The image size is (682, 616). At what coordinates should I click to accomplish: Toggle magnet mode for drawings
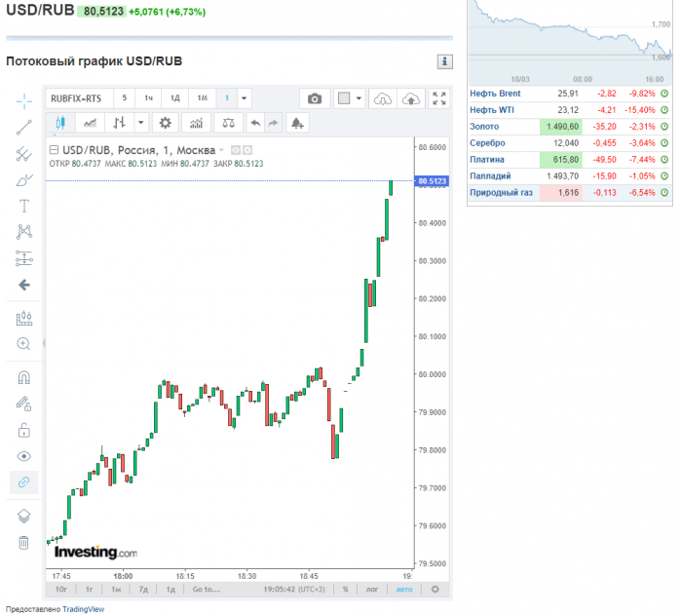click(24, 377)
